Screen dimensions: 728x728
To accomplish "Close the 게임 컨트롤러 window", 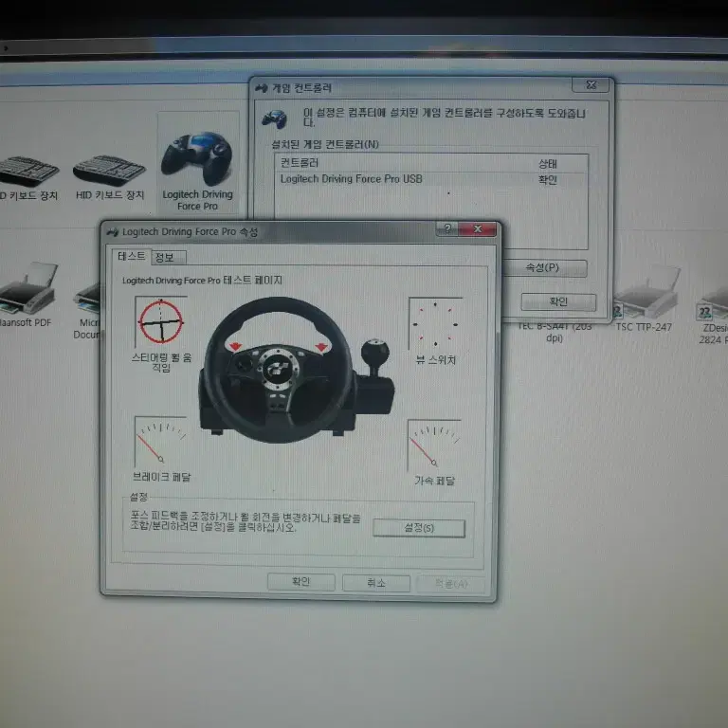I will (591, 85).
